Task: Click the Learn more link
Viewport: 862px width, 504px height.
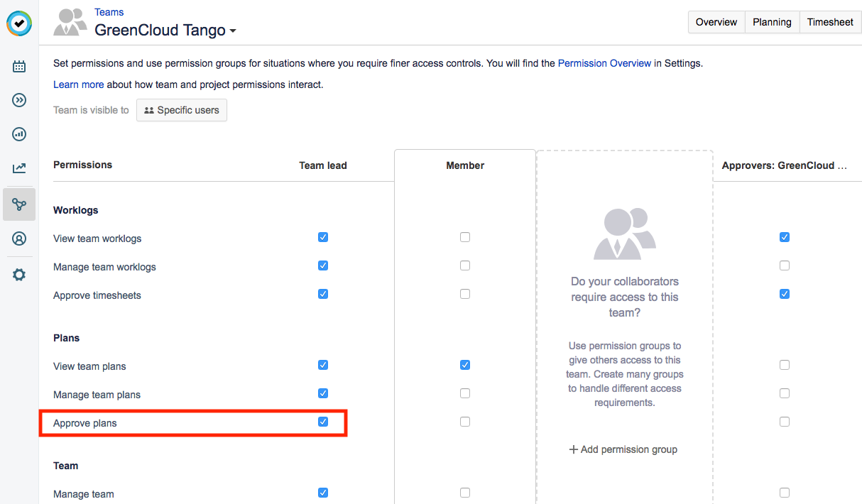Action: pyautogui.click(x=78, y=84)
